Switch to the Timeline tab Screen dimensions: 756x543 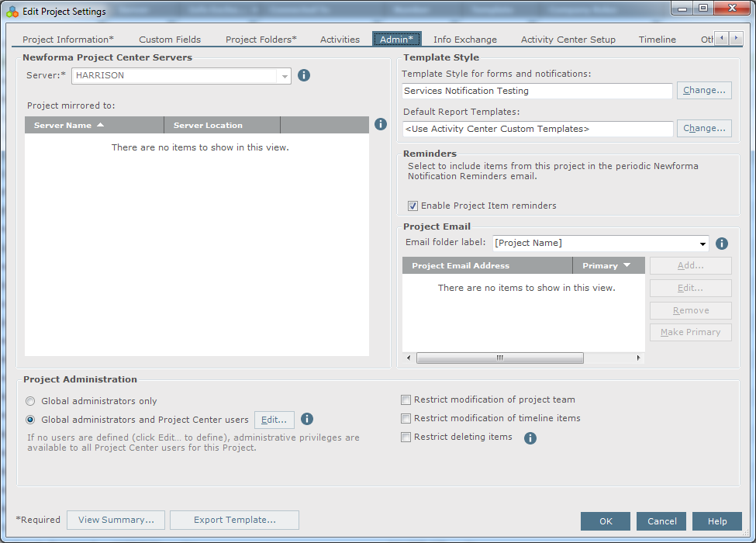point(658,40)
